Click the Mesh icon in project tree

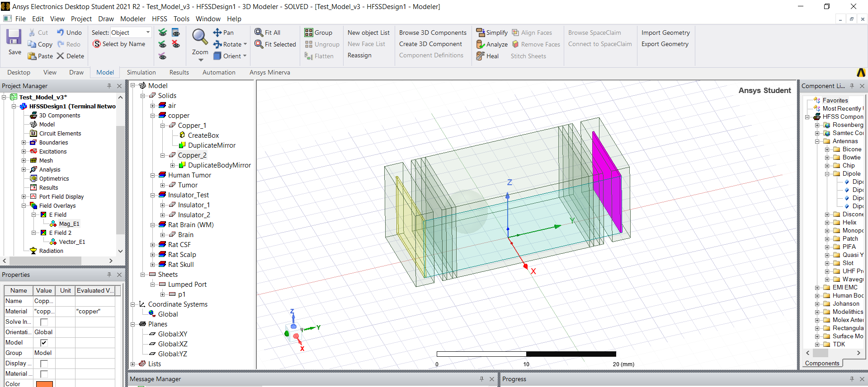pyautogui.click(x=33, y=161)
